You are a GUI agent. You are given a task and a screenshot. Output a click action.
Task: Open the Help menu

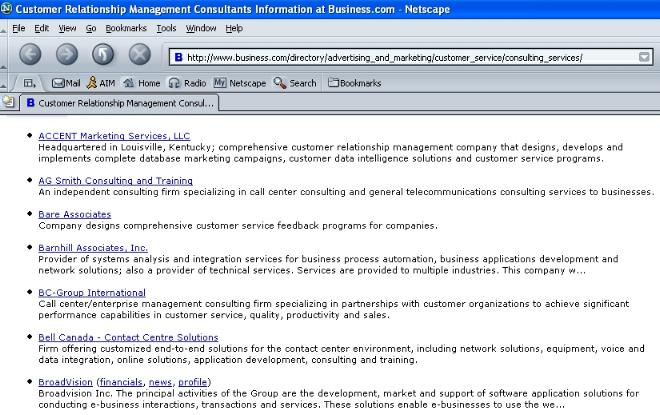pyautogui.click(x=234, y=28)
